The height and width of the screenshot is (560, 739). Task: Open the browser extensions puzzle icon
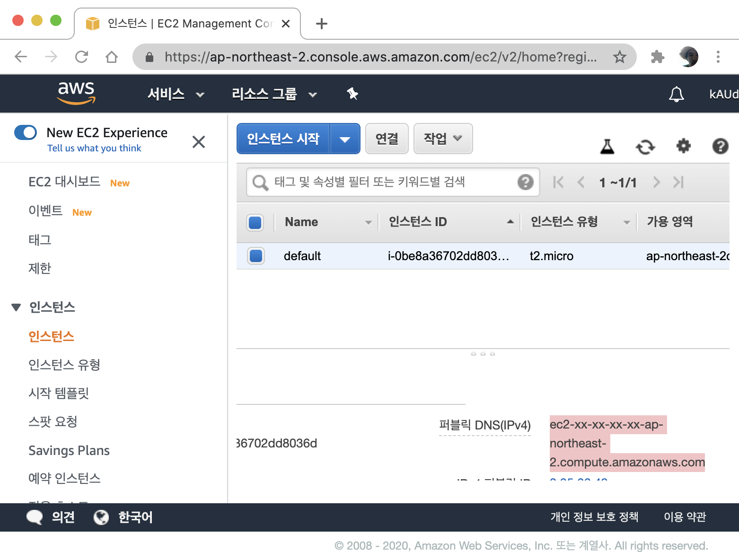click(x=657, y=57)
